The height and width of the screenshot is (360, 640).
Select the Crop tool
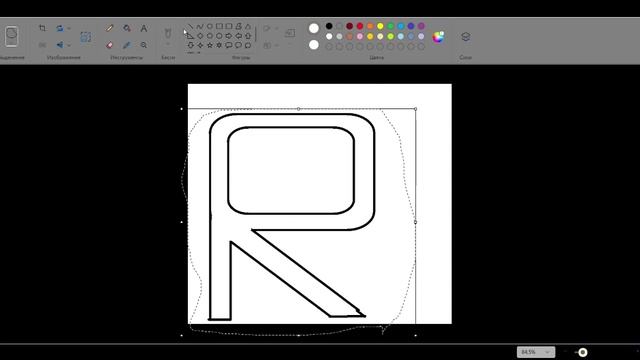click(x=42, y=28)
